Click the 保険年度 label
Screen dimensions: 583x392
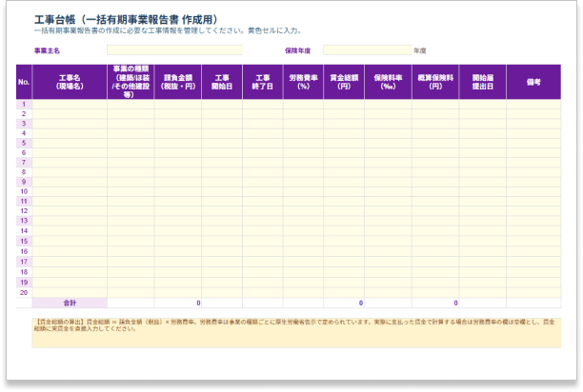click(297, 50)
